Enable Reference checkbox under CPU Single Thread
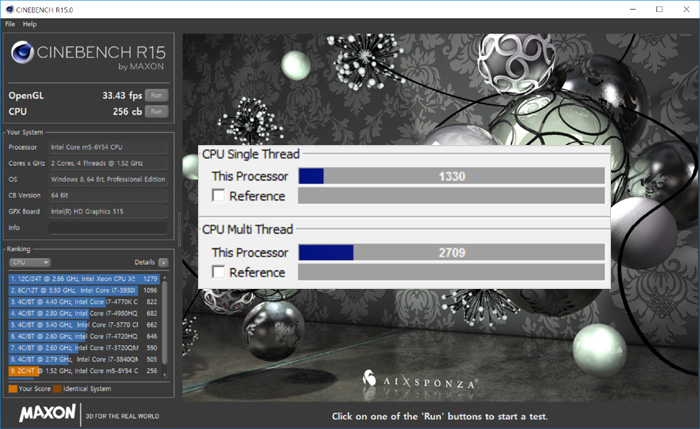This screenshot has height=429, width=700. pos(218,196)
